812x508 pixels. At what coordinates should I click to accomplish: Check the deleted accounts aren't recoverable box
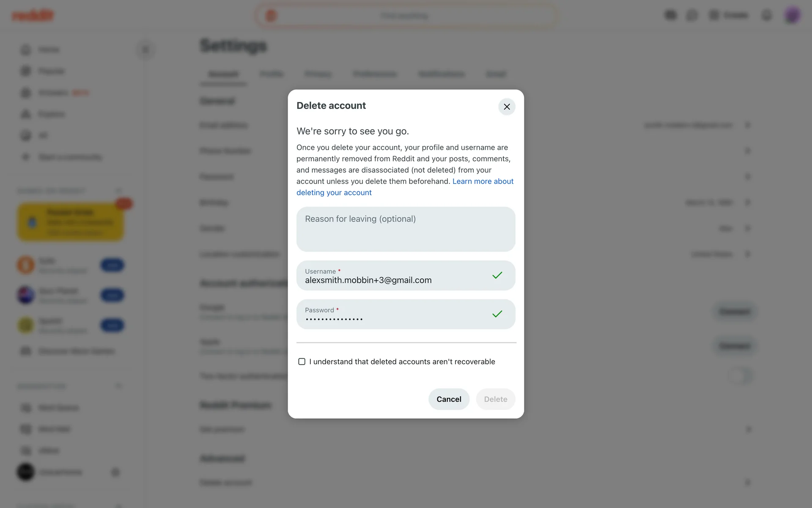pos(302,362)
